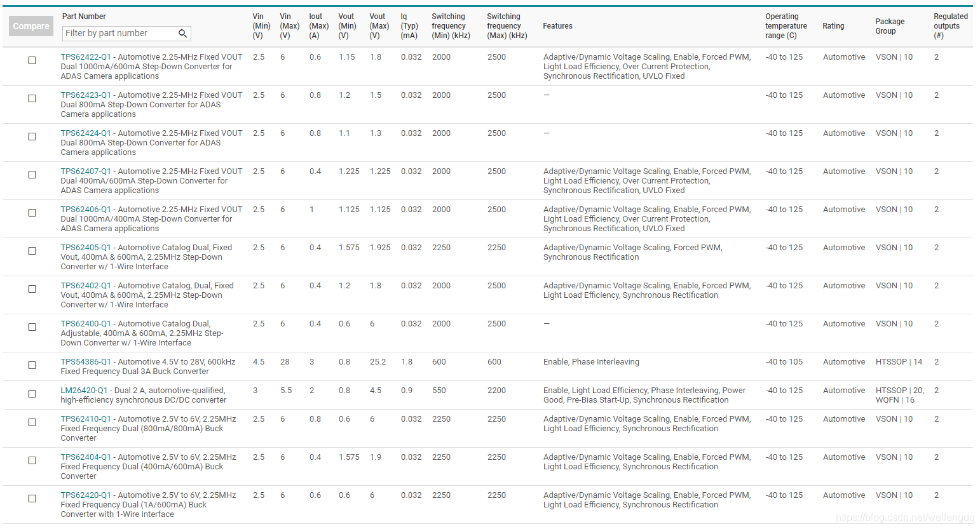
Task: Click the 1.8 Iq value of TPS54386-Q1
Action: [x=407, y=362]
